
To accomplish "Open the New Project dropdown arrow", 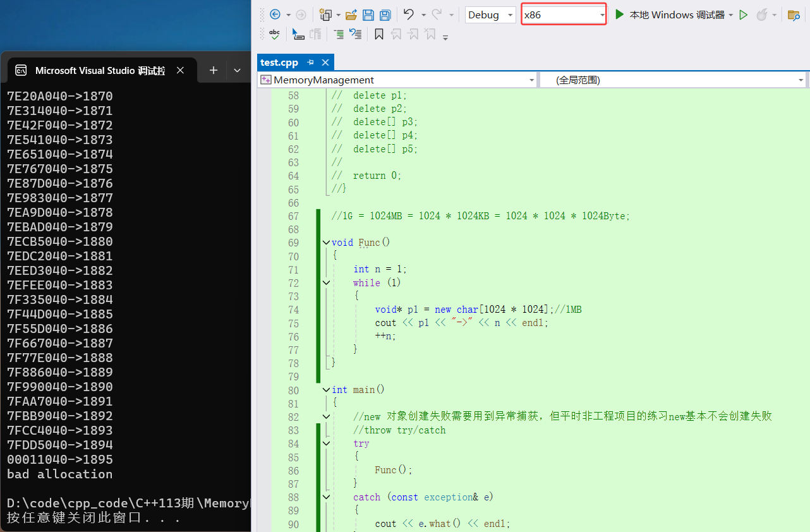I will coord(338,15).
